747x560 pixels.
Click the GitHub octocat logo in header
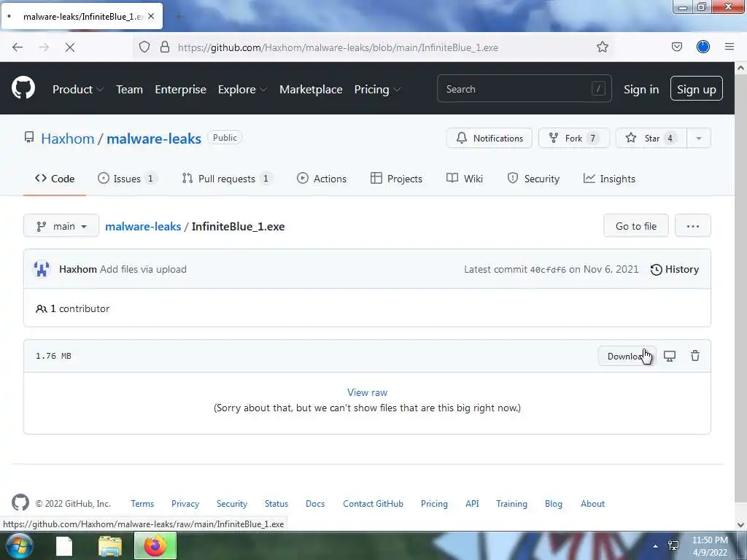[x=23, y=88]
